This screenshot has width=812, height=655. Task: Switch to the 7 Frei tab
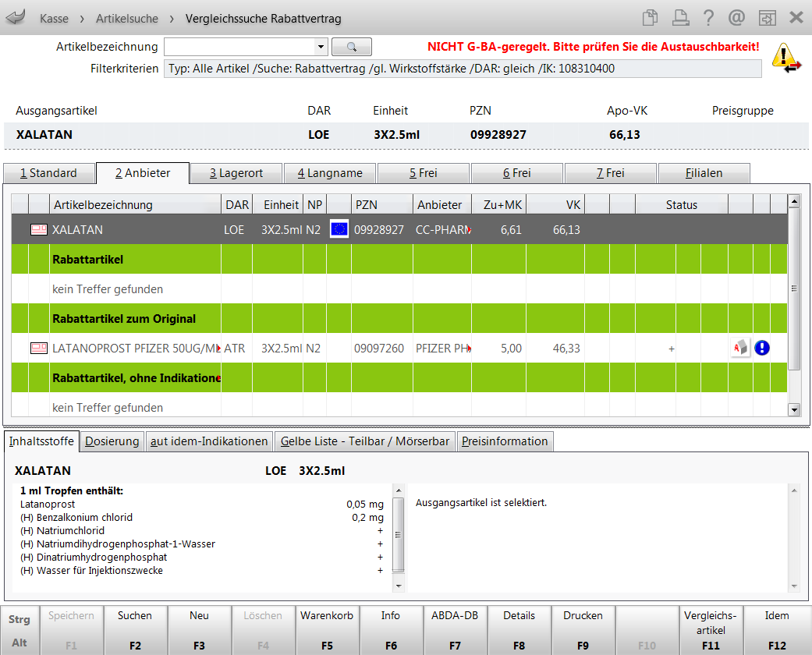pyautogui.click(x=611, y=173)
